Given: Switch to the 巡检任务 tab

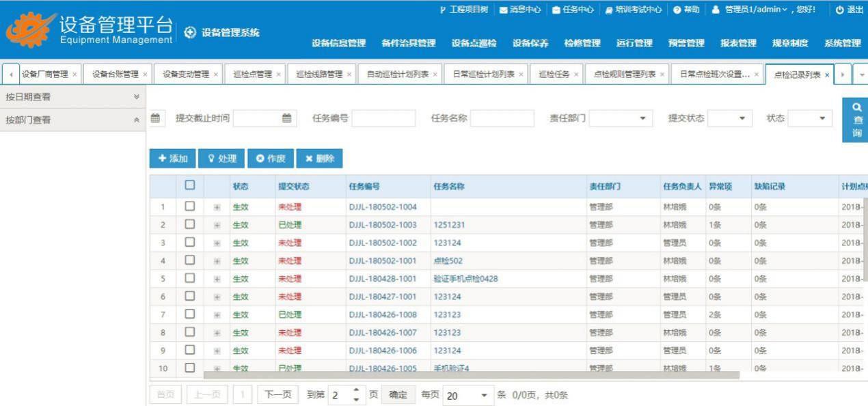Looking at the screenshot, I should (557, 75).
